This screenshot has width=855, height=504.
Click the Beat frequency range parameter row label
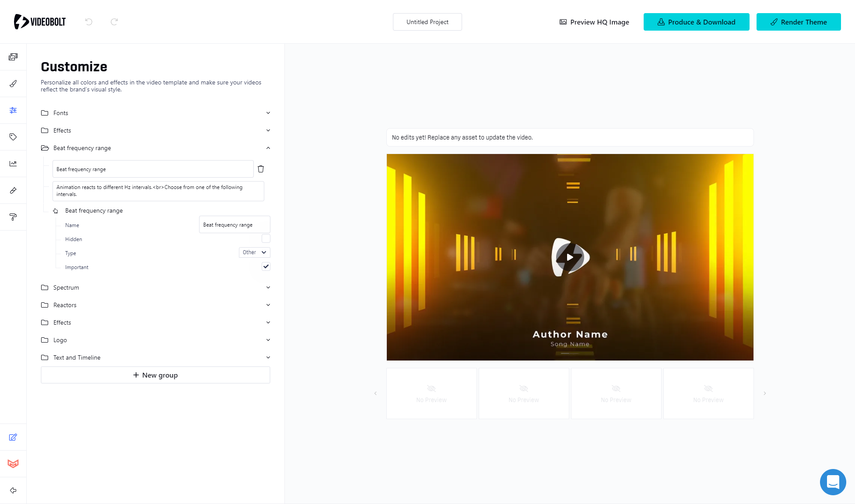tap(94, 210)
